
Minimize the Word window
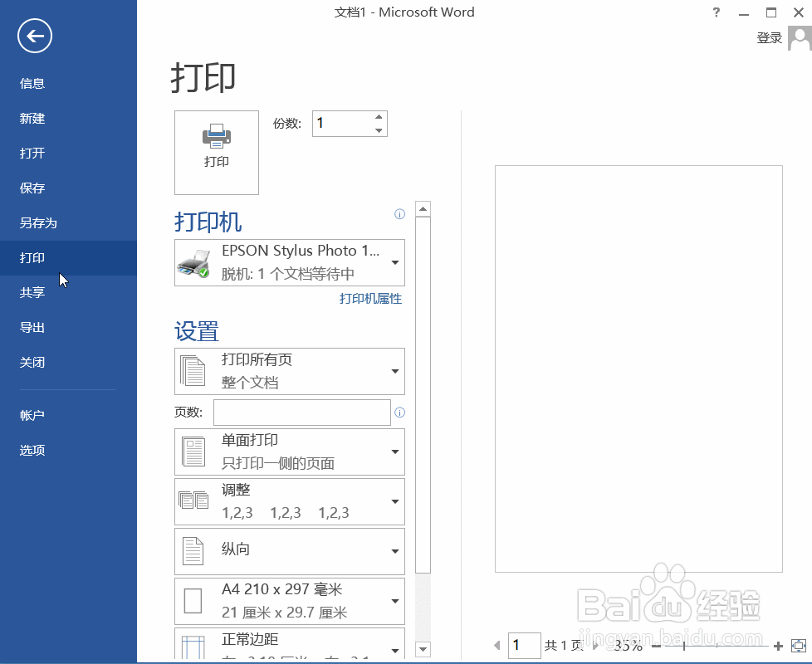point(744,12)
